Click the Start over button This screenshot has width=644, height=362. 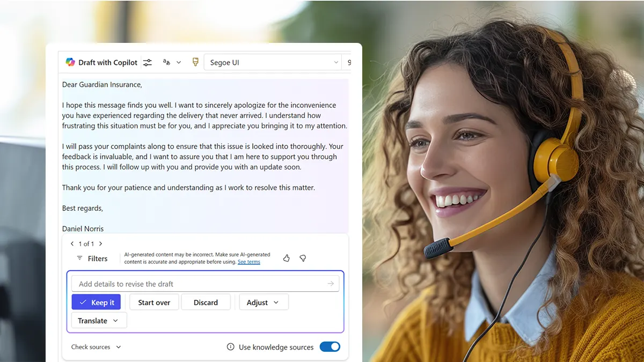tap(154, 302)
